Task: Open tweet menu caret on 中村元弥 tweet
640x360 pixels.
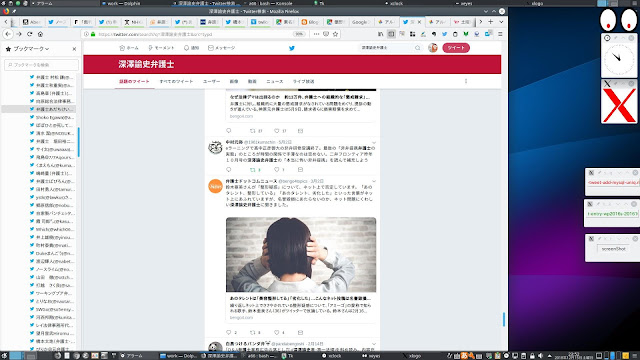Action: pos(373,142)
